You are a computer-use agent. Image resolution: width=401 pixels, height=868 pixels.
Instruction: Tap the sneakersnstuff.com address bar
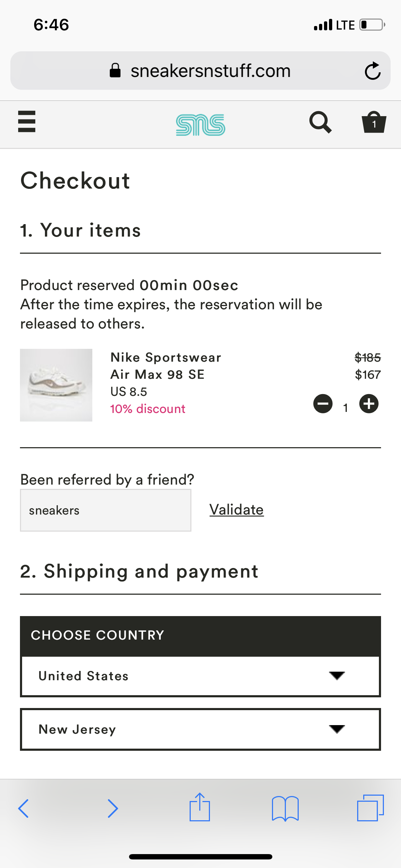[210, 71]
